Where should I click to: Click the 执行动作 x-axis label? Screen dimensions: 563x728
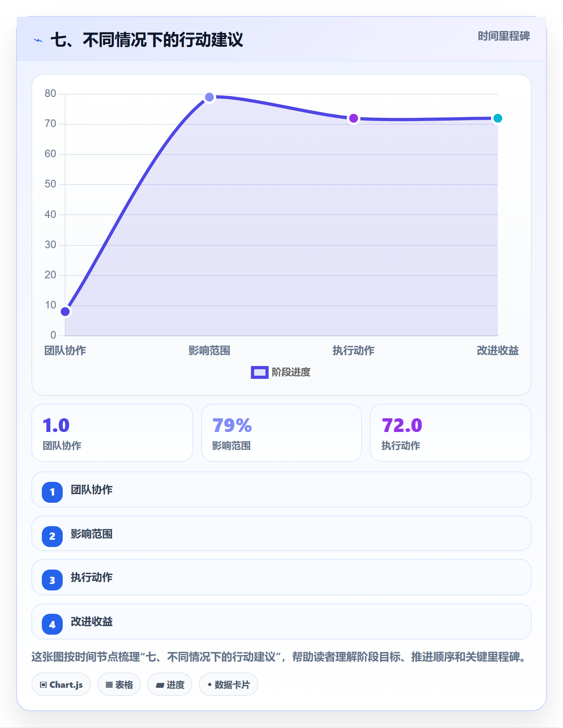[353, 350]
